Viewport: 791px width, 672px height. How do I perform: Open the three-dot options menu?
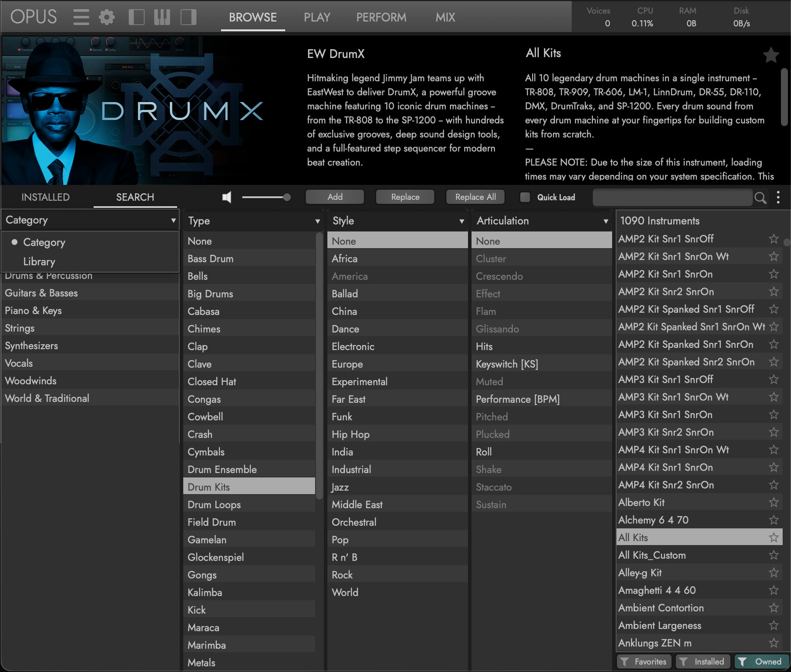[778, 197]
